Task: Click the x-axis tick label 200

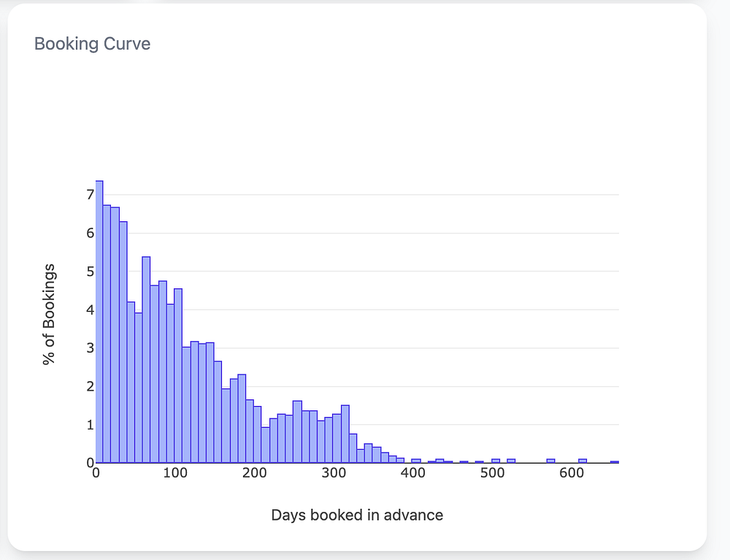Action: point(255,472)
